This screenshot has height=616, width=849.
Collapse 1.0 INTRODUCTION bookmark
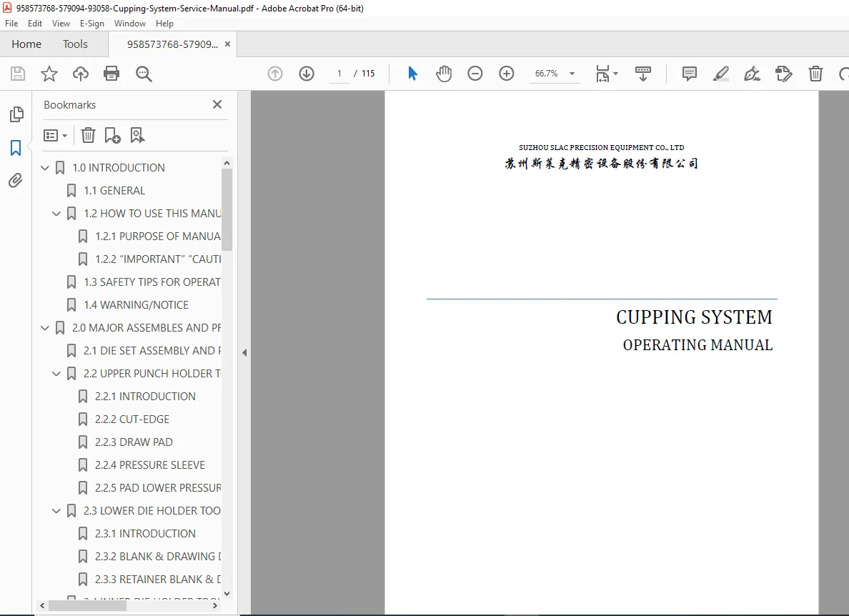(x=45, y=168)
